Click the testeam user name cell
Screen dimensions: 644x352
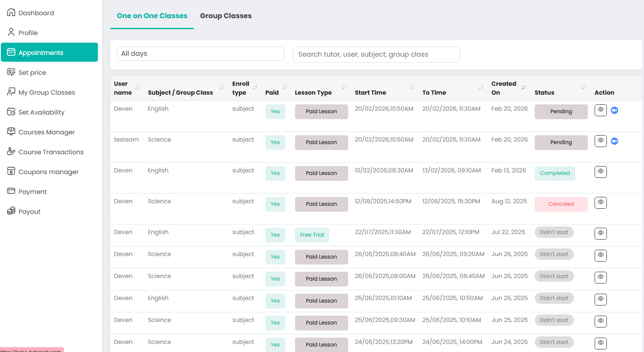(126, 139)
